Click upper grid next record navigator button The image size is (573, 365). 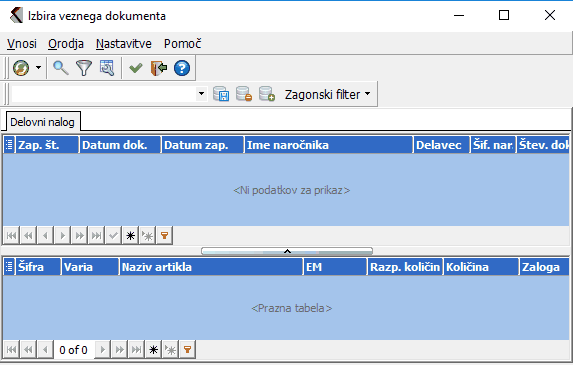pos(62,235)
